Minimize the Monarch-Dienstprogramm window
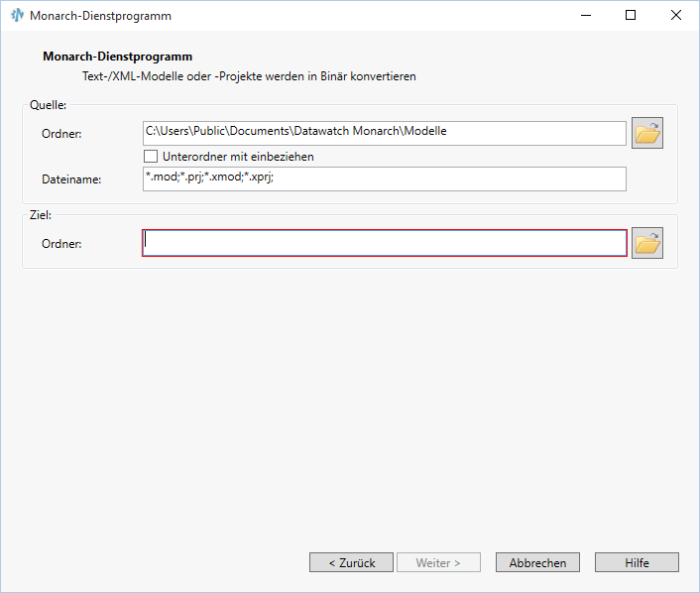The image size is (700, 593). tap(585, 16)
